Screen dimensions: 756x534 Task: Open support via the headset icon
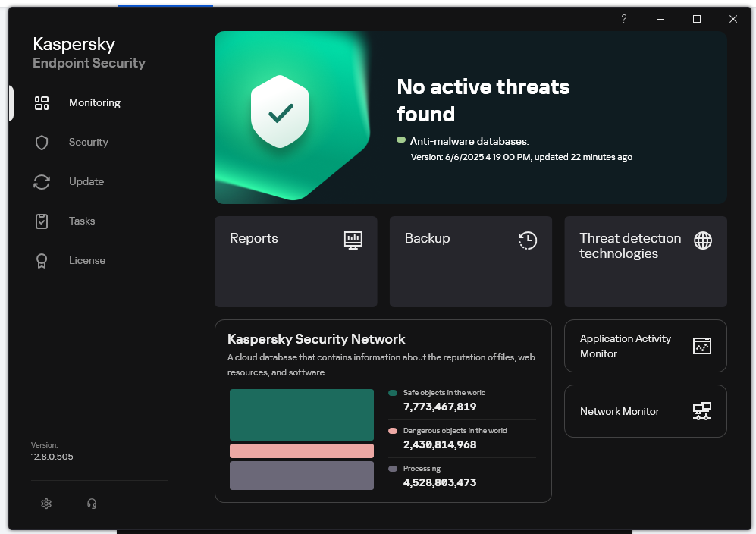coord(92,504)
